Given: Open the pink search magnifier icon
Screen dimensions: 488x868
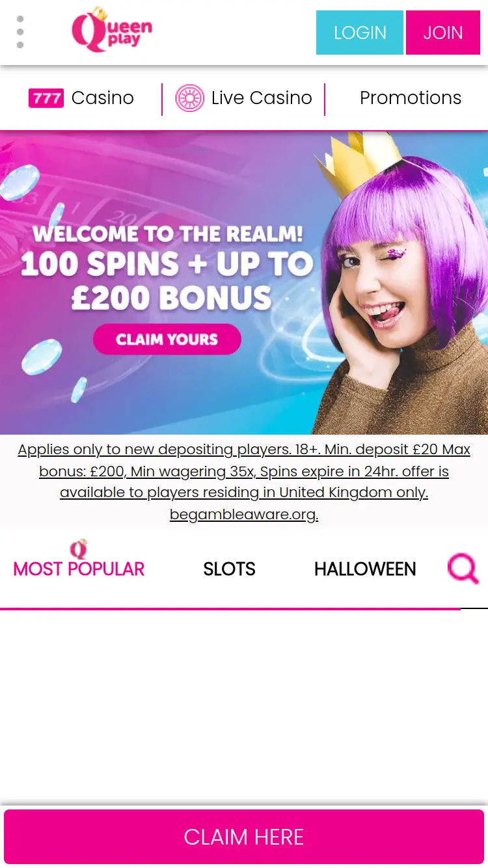Looking at the screenshot, I should (463, 569).
